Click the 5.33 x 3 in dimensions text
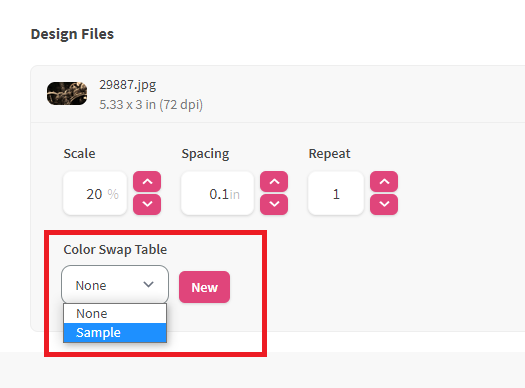Screen dimensions: 525x388 151,105
